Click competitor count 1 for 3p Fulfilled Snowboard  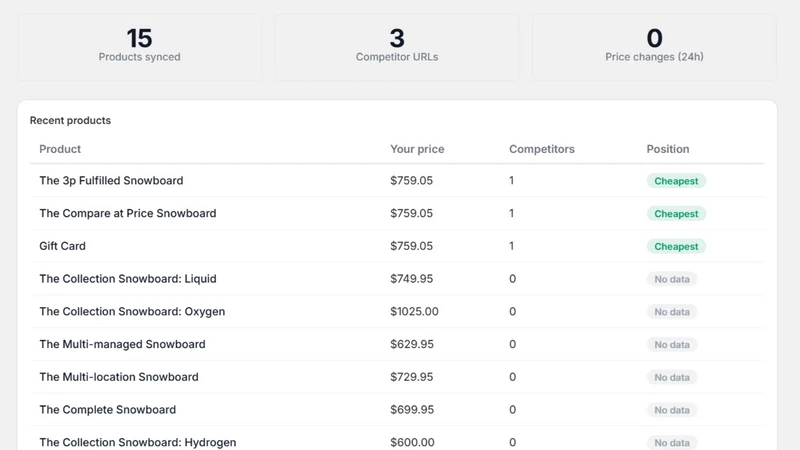[511, 181]
